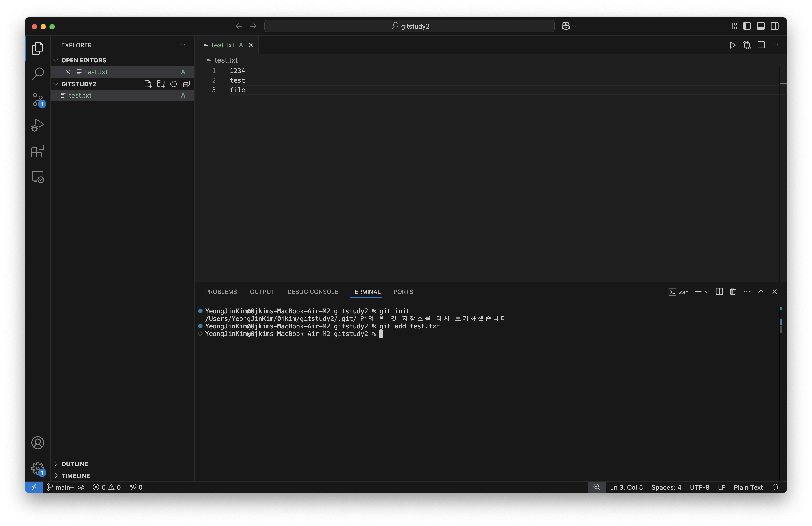Open the Explorer view in activity bar
The height and width of the screenshot is (526, 812).
tap(37, 48)
